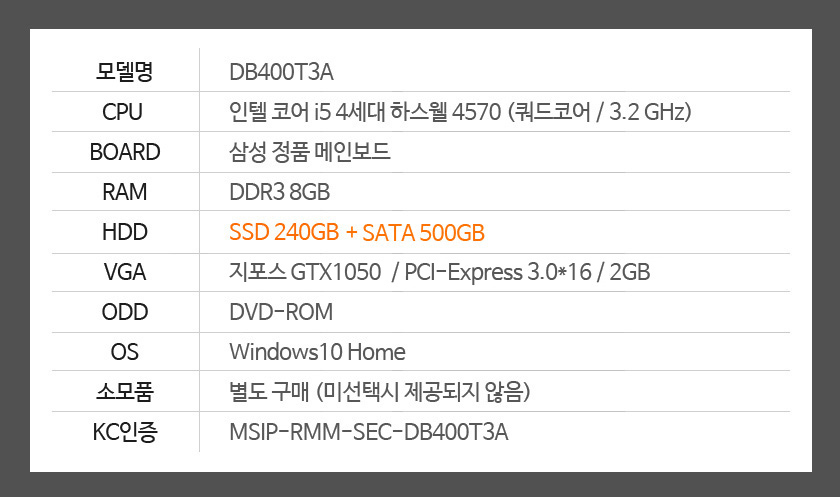Click the OS row label
The image size is (840, 498).
[125, 352]
